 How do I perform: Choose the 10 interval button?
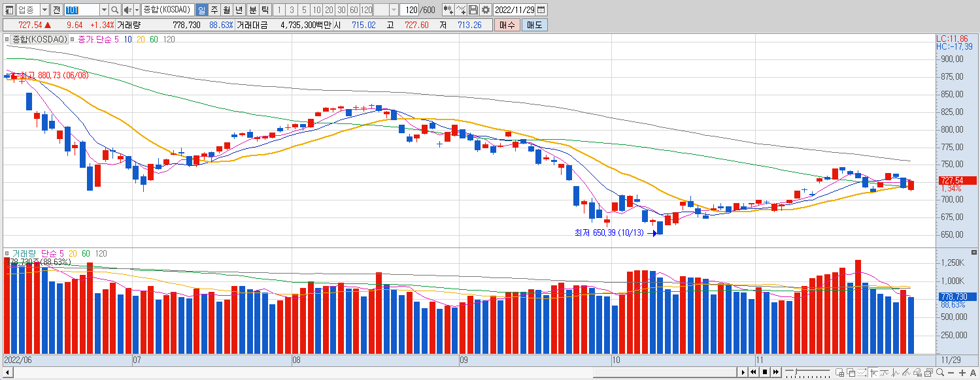click(316, 10)
